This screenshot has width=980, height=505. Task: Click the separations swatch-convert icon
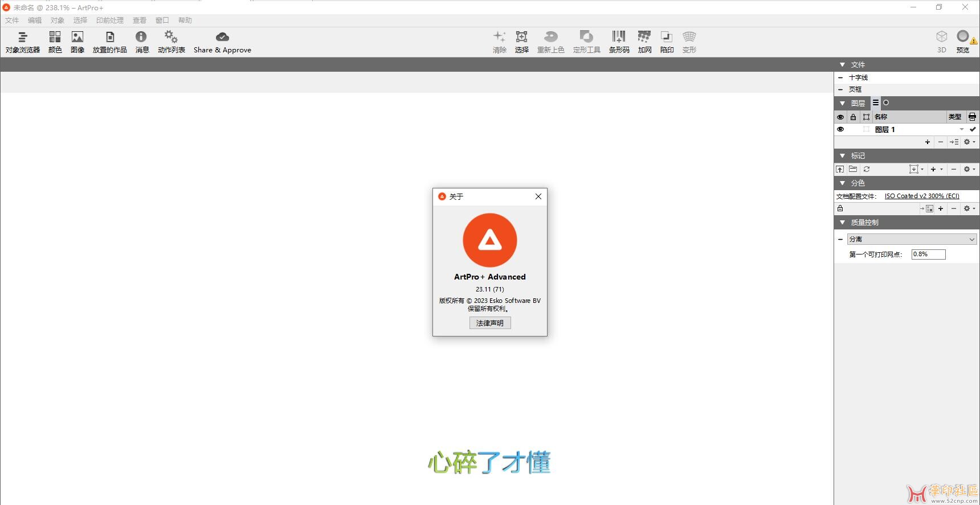[926, 208]
